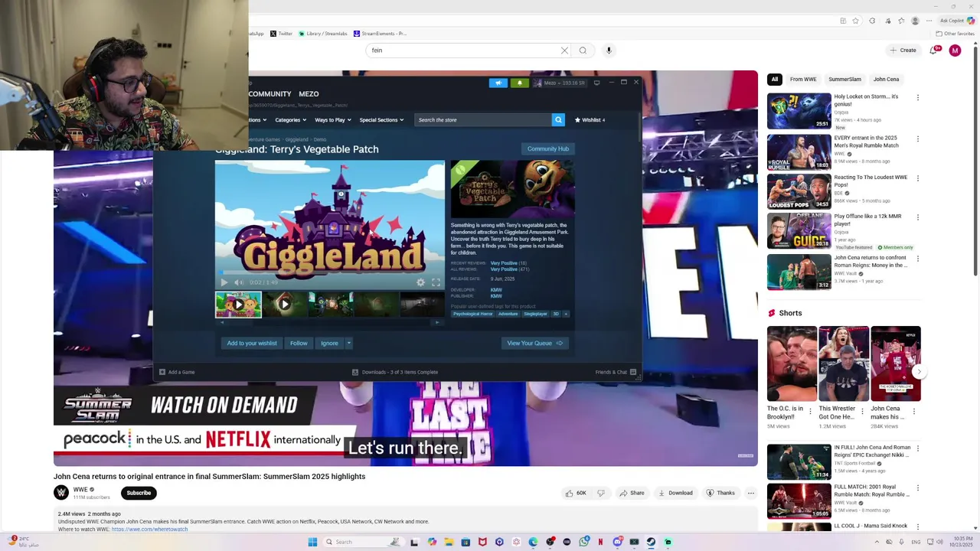Click the taskbar Search box
The image size is (980, 551).
coord(364,542)
